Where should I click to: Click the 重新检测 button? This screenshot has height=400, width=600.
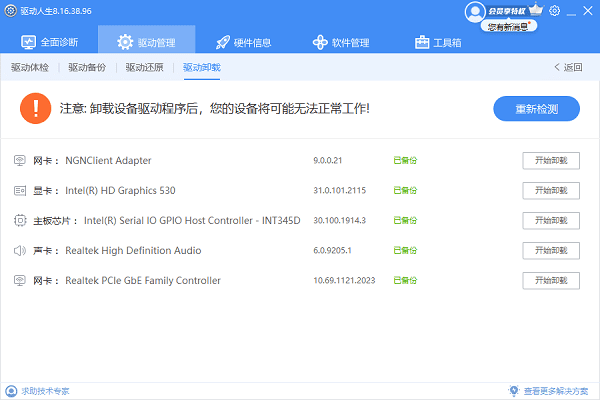(536, 108)
